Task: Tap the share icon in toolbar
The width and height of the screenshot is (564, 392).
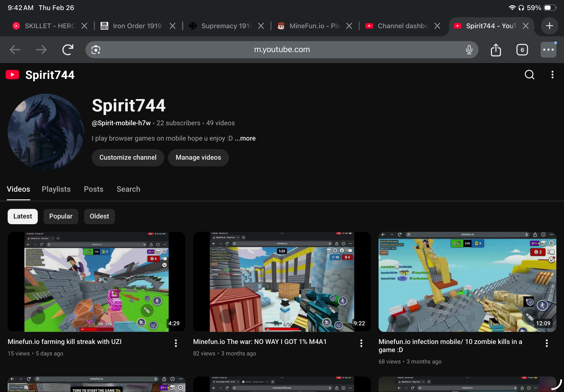Action: tap(495, 50)
